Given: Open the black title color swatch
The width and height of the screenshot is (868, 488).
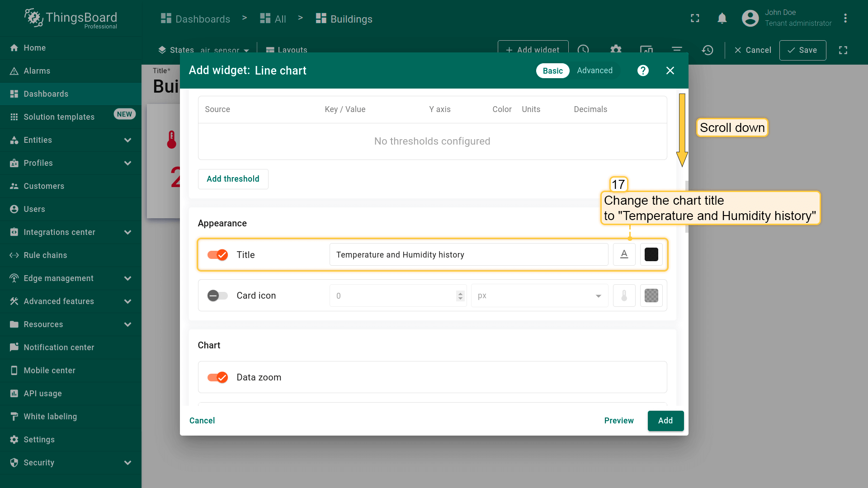Looking at the screenshot, I should pyautogui.click(x=651, y=254).
